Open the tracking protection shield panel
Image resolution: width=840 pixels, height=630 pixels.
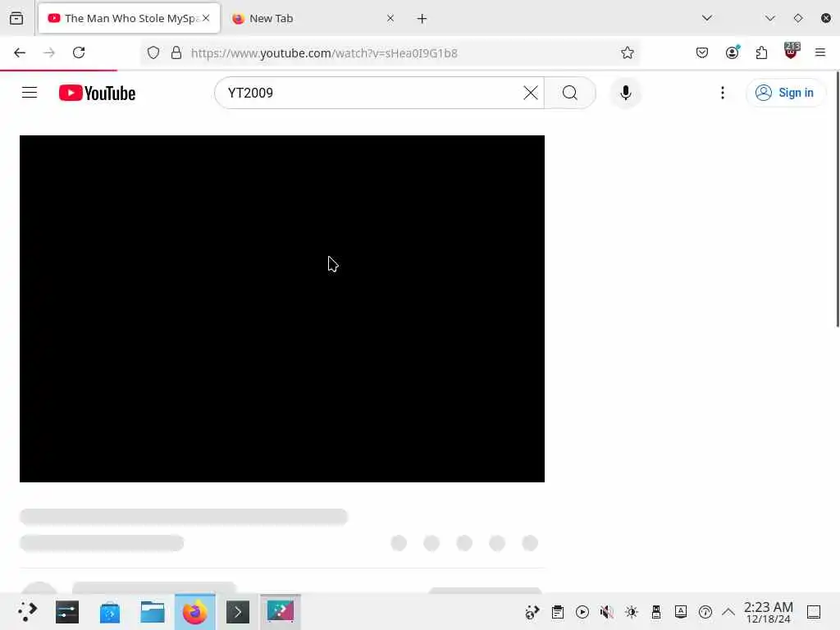[153, 52]
